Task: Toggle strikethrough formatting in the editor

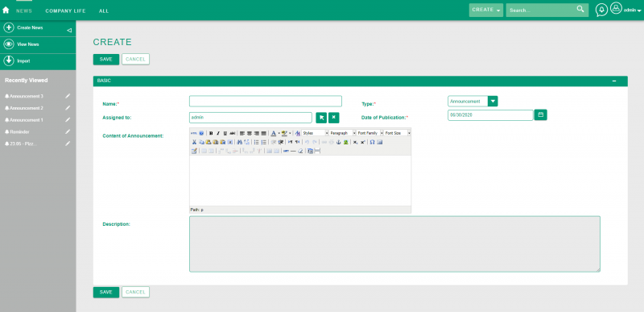Action: (233, 133)
